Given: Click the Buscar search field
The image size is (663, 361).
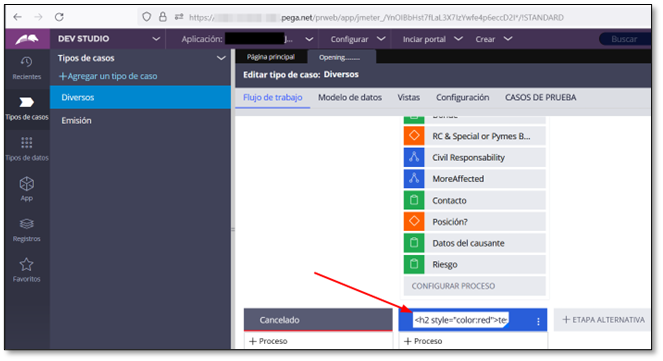Looking at the screenshot, I should tap(624, 39).
